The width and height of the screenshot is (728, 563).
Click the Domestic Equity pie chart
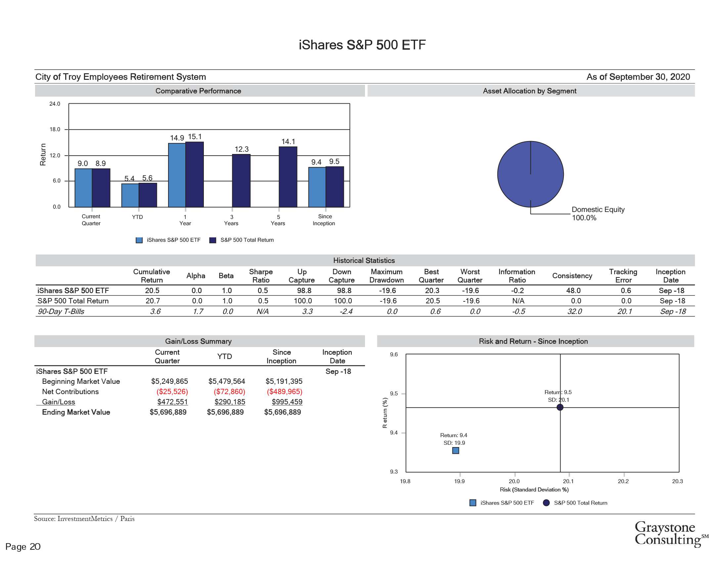point(530,174)
